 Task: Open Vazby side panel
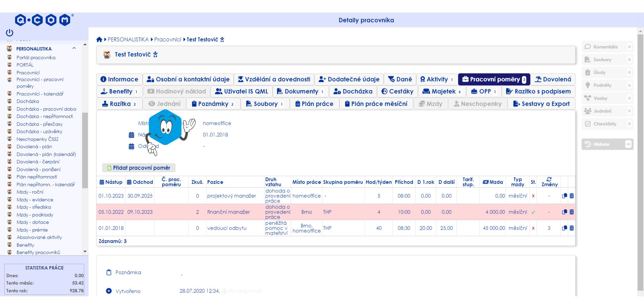click(607, 98)
